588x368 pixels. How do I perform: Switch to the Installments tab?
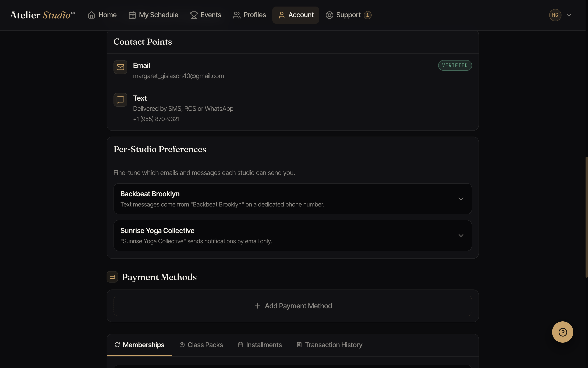(x=260, y=345)
